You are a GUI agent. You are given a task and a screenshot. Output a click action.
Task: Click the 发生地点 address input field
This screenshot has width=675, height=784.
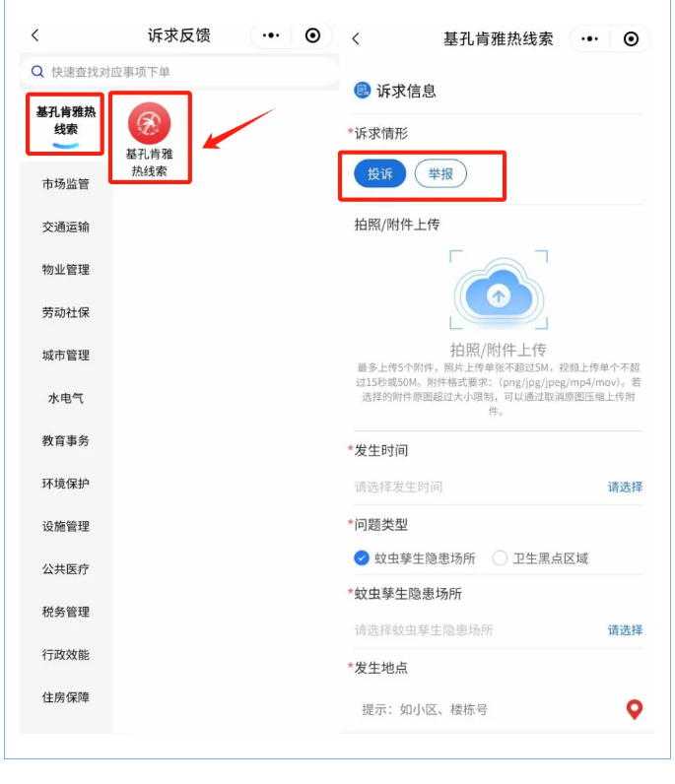coord(488,709)
